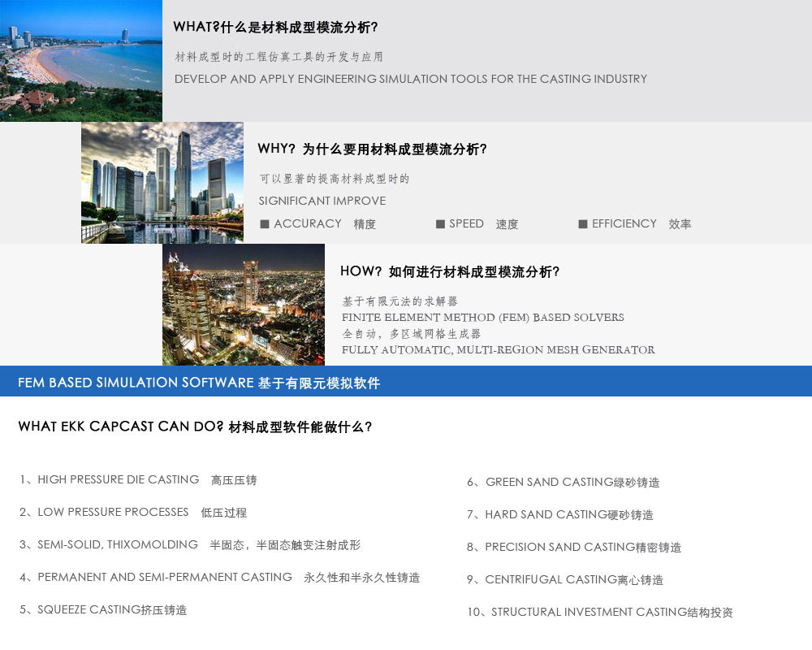Click the 'SPEED 速度' label
Image resolution: width=812 pixels, height=650 pixels.
(484, 224)
